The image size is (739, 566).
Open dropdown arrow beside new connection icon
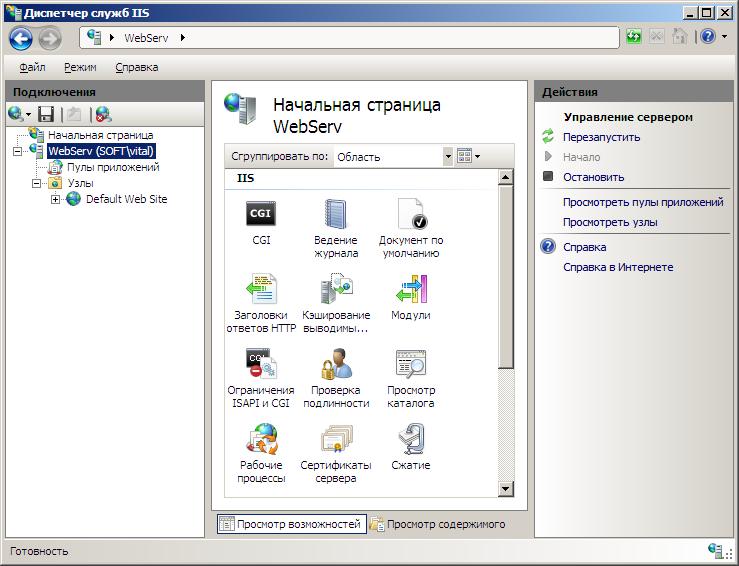[x=28, y=115]
